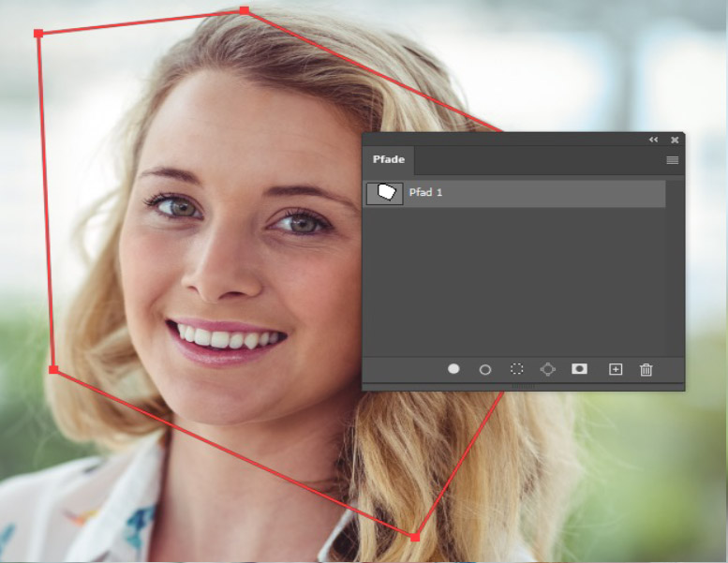Add layer mask icon in Pfade panel
This screenshot has height=563, width=728.
pos(579,368)
